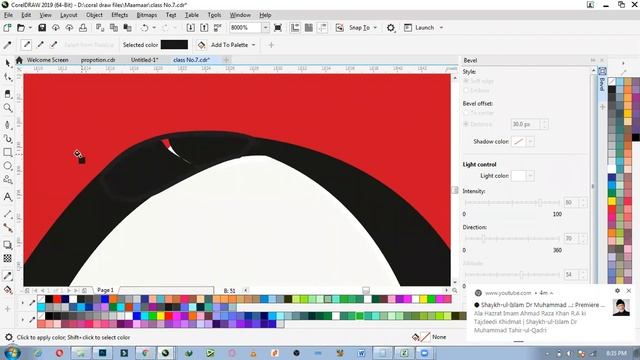Viewport: 640px width, 360px height.
Task: Select the Distance bevel offset option
Action: [x=466, y=124]
